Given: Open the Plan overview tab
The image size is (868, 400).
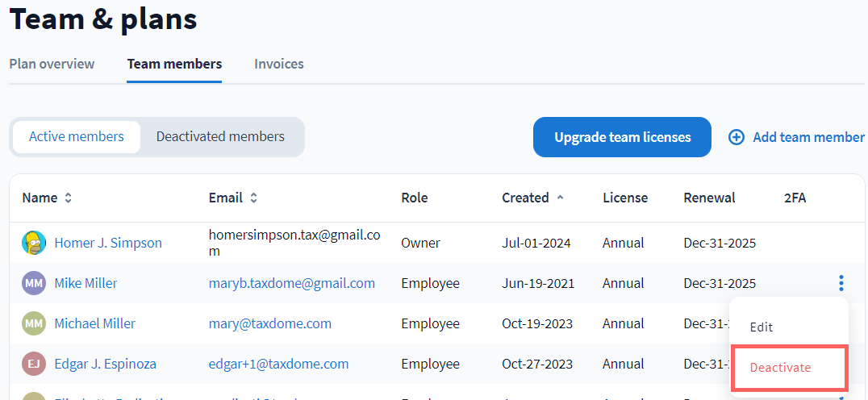Looking at the screenshot, I should click(x=52, y=64).
